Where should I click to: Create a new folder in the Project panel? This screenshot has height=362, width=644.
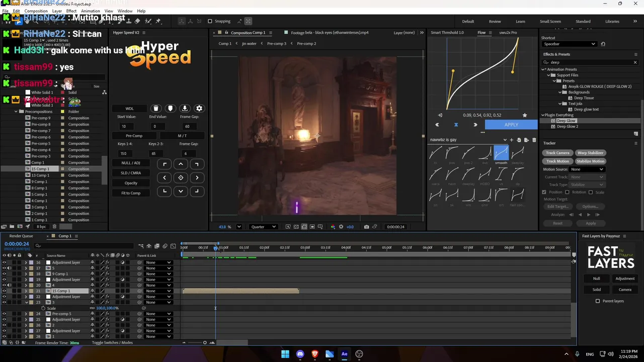[x=12, y=227]
